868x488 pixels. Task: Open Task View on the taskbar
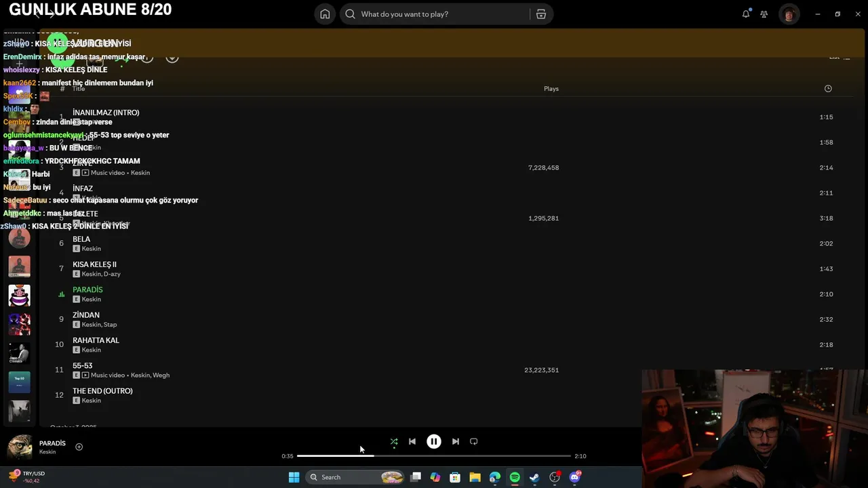[416, 477]
